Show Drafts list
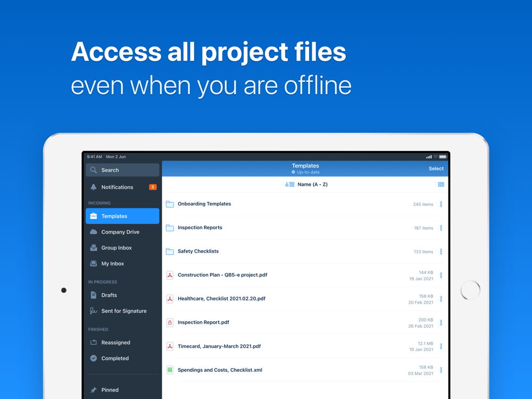532x399 pixels. 122,295
